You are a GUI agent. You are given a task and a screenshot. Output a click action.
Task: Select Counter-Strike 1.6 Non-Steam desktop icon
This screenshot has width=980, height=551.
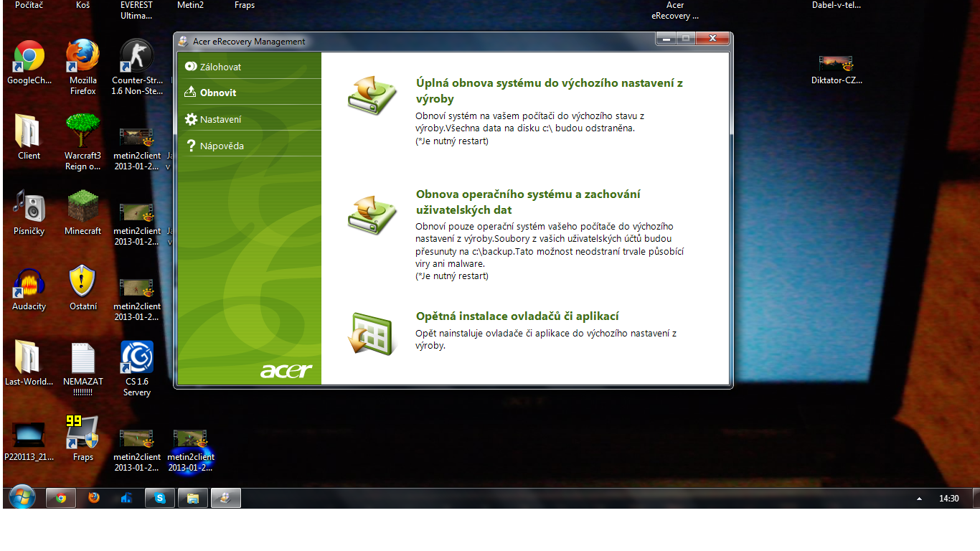136,67
